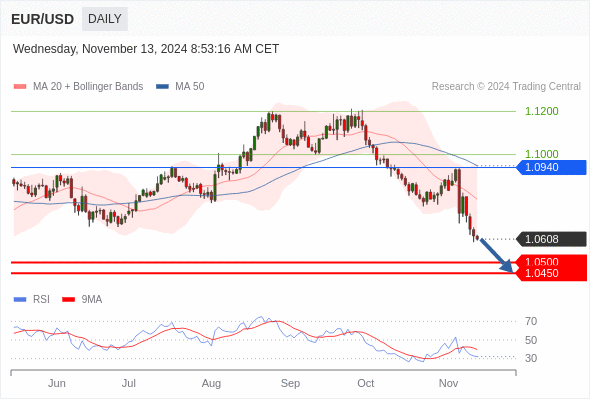Click the Nov label on time axis
Image resolution: width=590 pixels, height=400 pixels.
pyautogui.click(x=448, y=383)
